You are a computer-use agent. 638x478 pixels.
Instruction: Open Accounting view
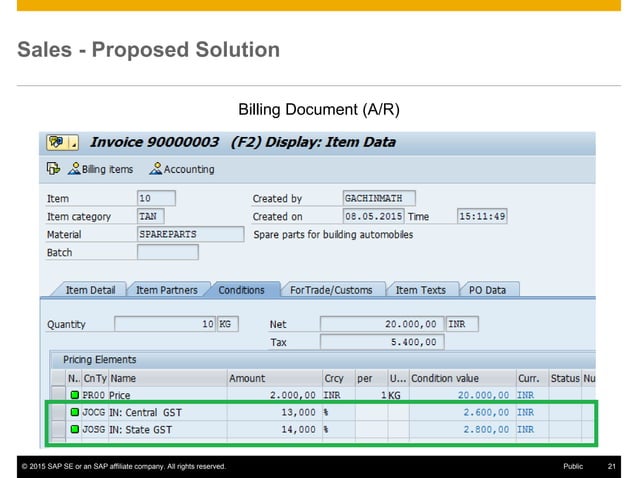click(x=182, y=169)
